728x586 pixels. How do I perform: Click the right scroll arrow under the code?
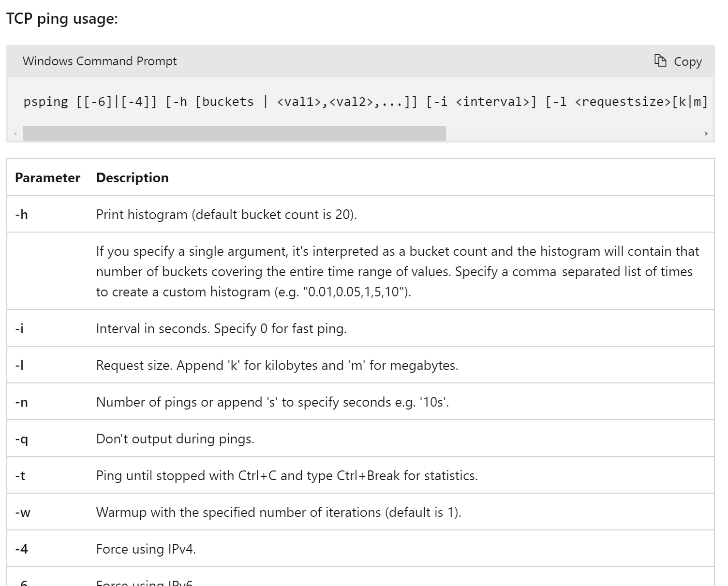point(706,133)
